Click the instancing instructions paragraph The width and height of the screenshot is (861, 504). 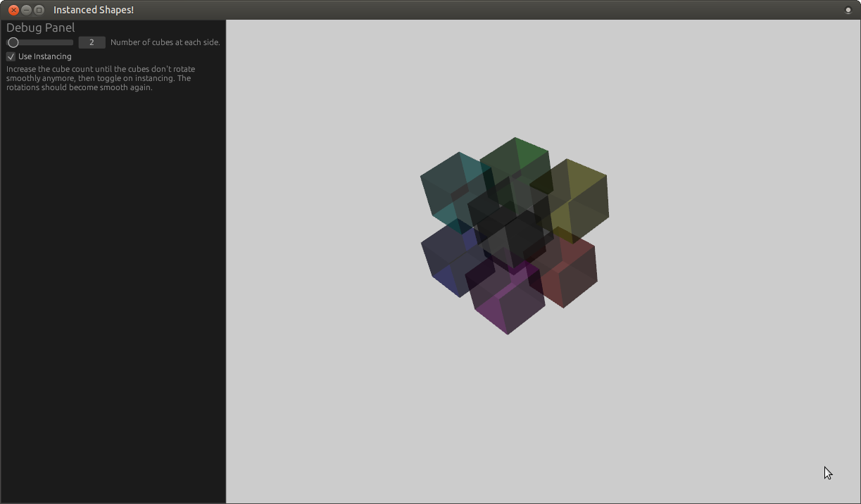point(101,78)
